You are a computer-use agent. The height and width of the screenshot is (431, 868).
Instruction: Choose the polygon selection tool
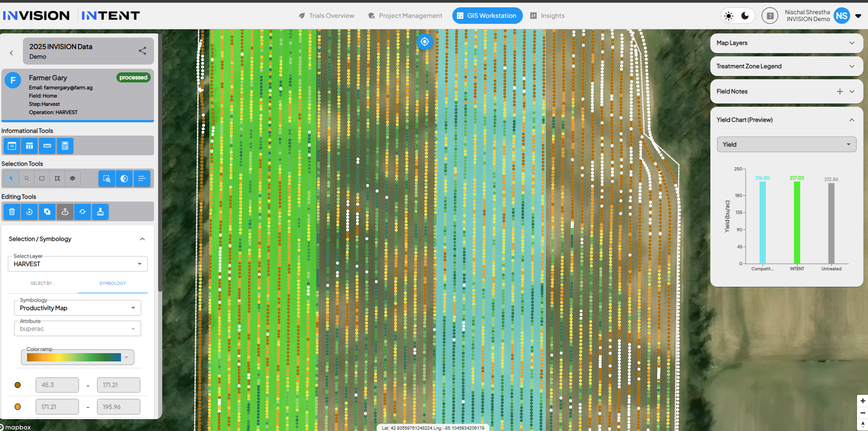pyautogui.click(x=57, y=179)
